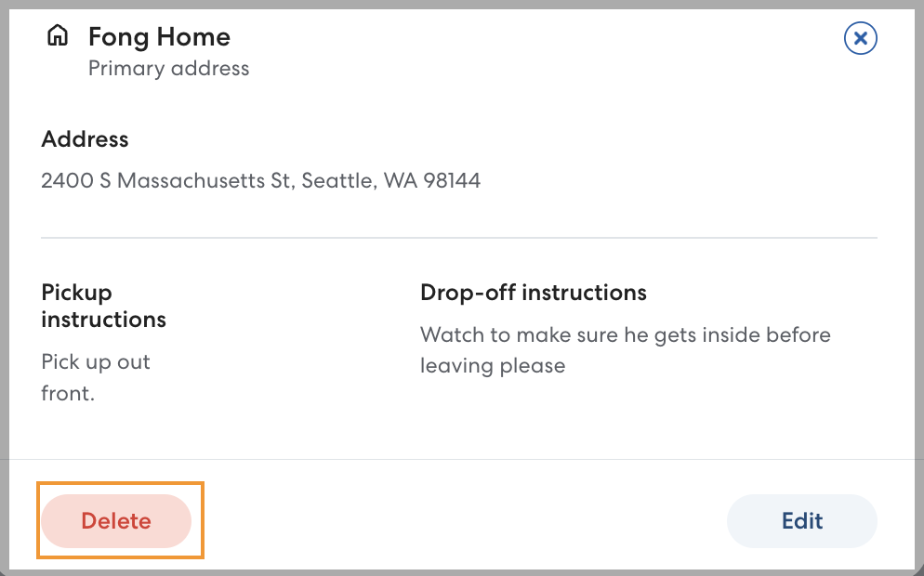Select the "Primary address" subtitle text
Screen dimensions: 924x576
click(x=168, y=68)
